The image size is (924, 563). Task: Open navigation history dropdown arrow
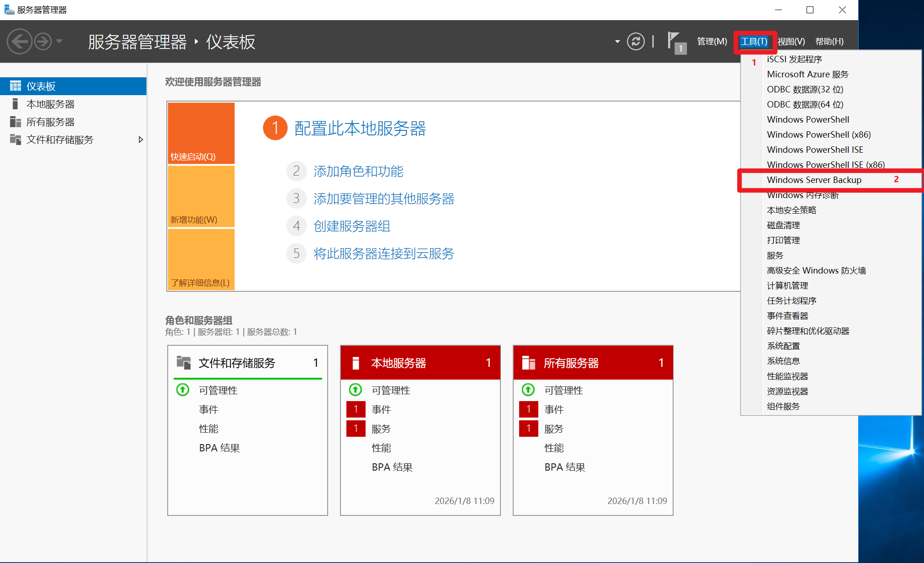59,42
